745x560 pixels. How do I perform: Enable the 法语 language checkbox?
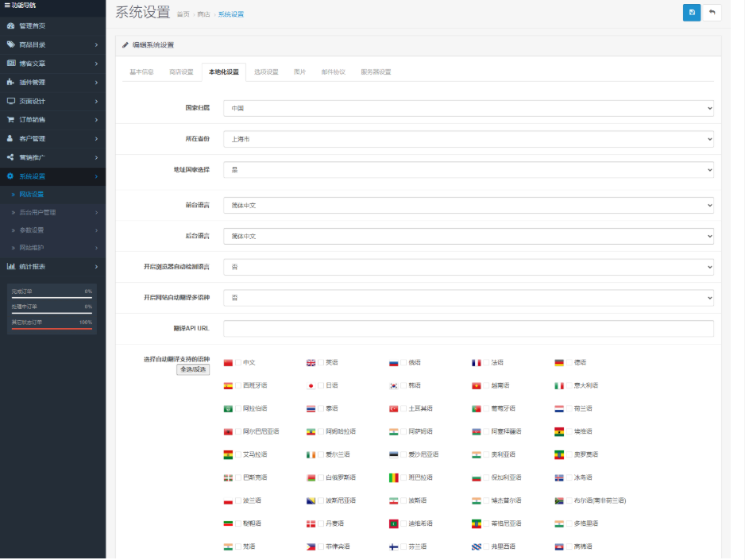pos(486,362)
